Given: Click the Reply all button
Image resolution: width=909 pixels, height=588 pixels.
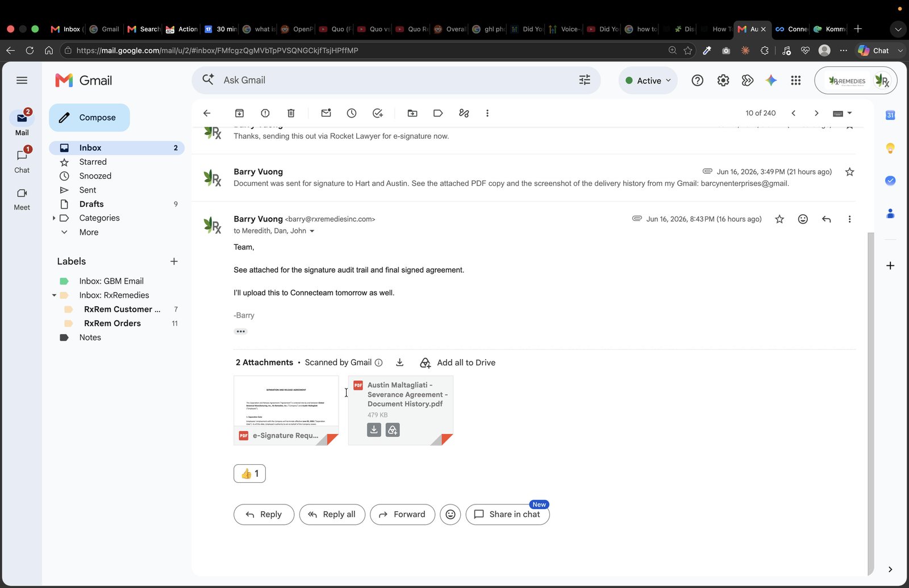Looking at the screenshot, I should (332, 515).
